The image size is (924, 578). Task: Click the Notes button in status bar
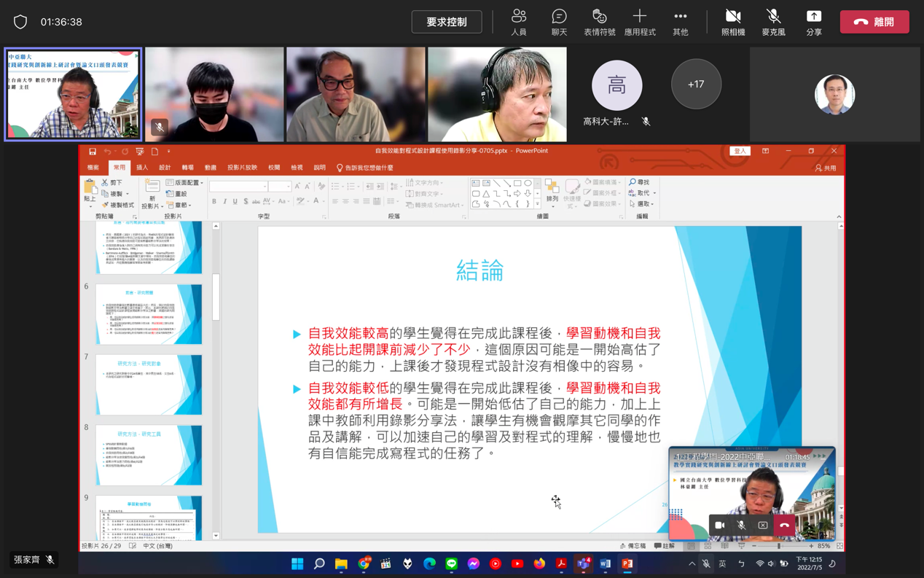tap(633, 546)
